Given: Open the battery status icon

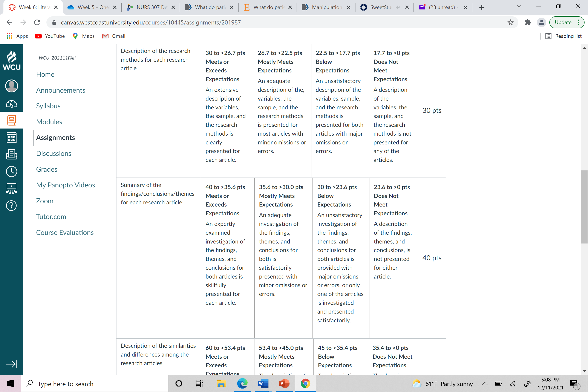Looking at the screenshot, I should 499,383.
